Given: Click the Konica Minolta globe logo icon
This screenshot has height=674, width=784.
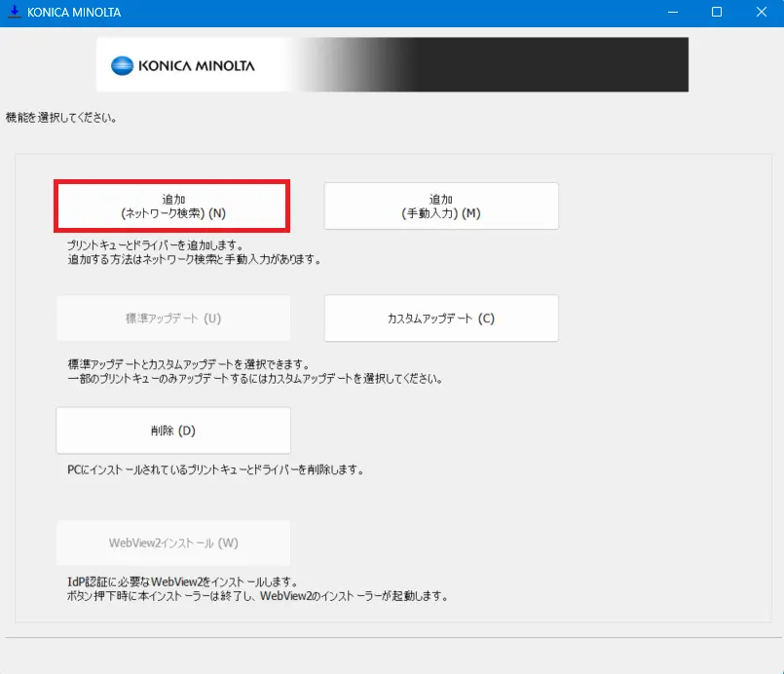Looking at the screenshot, I should tap(122, 66).
